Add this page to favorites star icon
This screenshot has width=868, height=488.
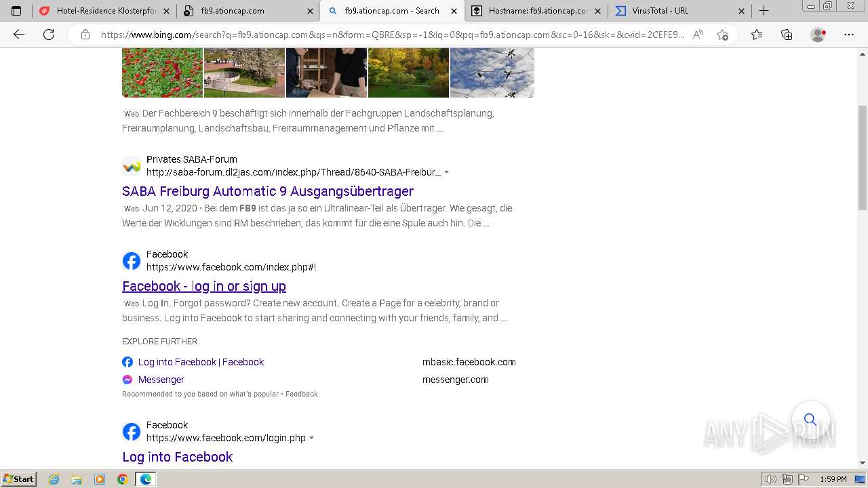(722, 35)
